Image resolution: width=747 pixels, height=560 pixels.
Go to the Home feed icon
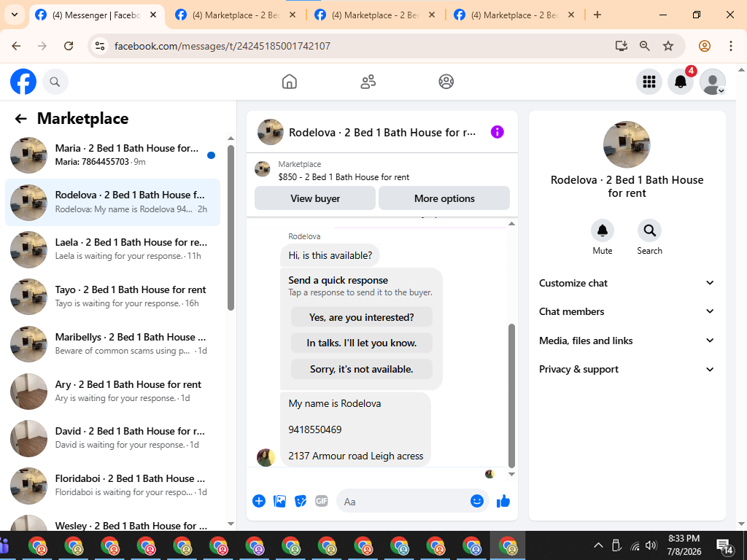point(289,82)
